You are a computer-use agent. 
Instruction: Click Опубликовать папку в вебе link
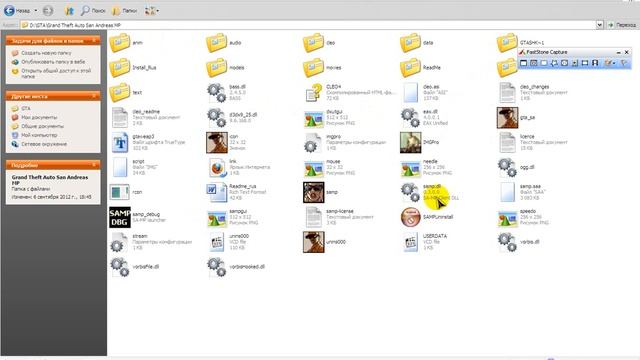[x=53, y=62]
